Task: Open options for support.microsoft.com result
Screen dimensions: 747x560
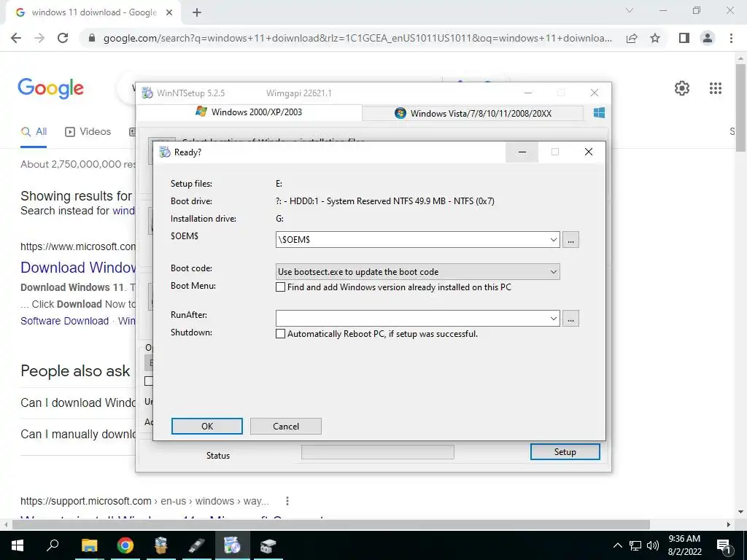Action: click(x=287, y=501)
